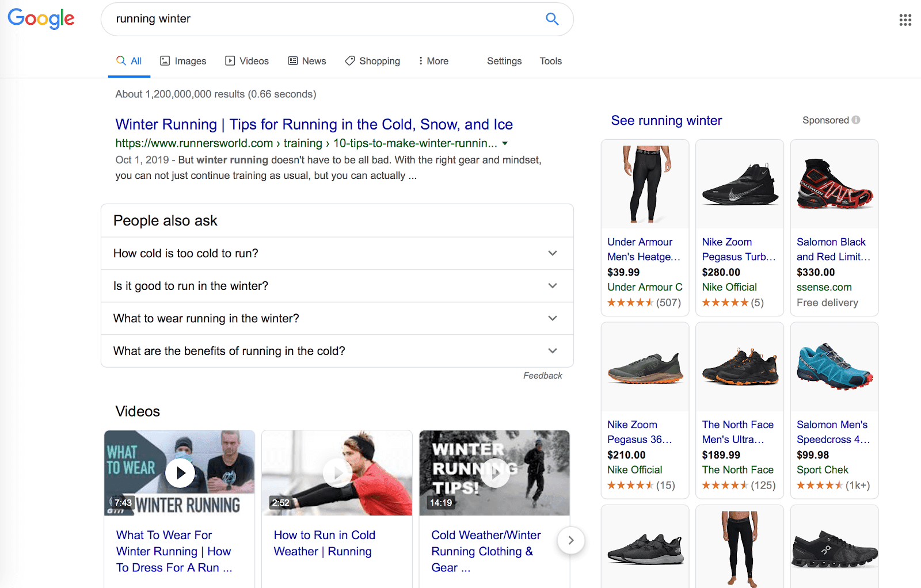Click the Under Armour Men's Heatgear product title
This screenshot has height=588, width=921.
click(644, 249)
